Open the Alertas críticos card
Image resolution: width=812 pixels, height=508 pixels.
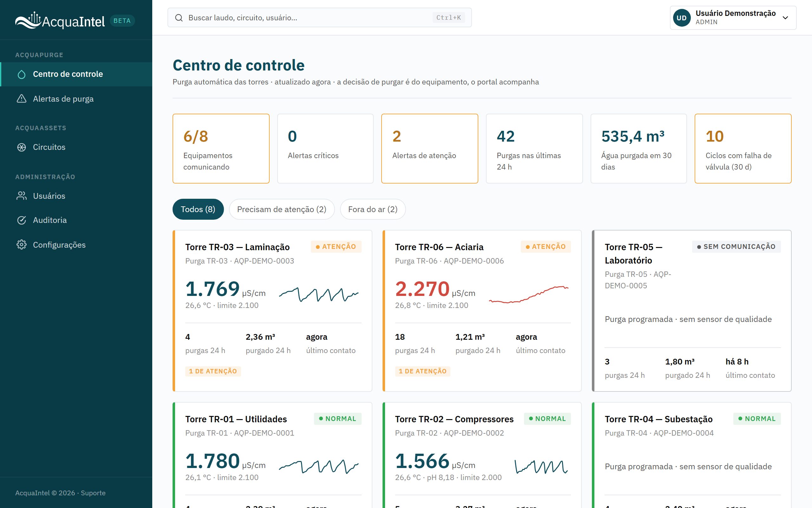(325, 149)
